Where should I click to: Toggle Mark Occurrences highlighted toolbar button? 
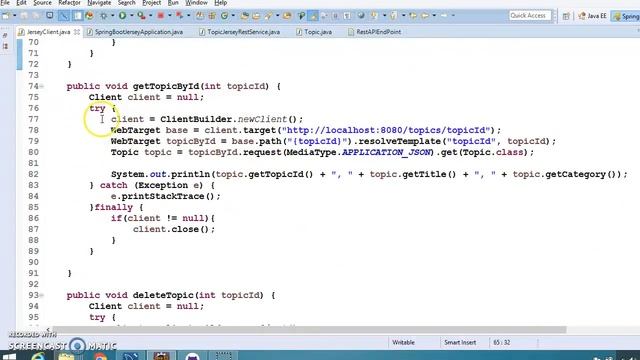313,16
